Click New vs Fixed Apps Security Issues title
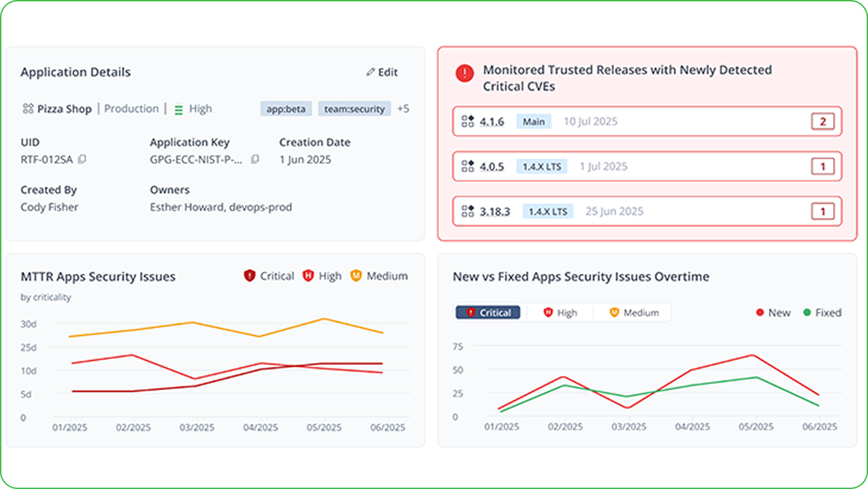This screenshot has height=489, width=868. point(581,277)
